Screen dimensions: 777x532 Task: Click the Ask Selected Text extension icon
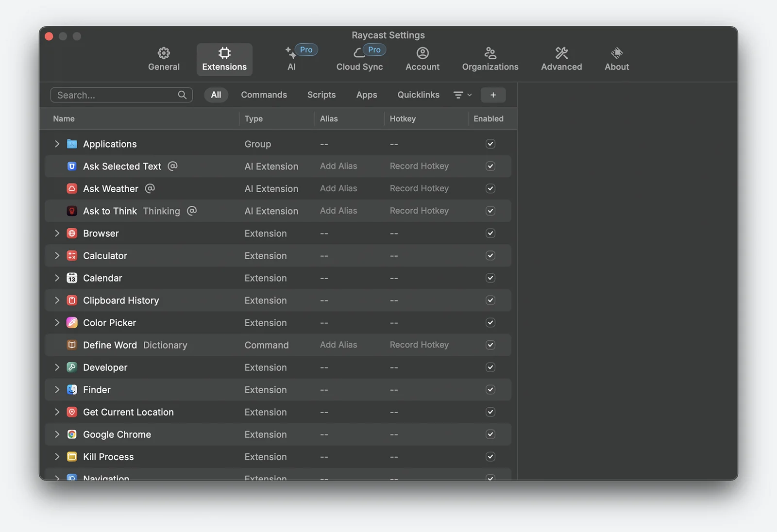72,166
